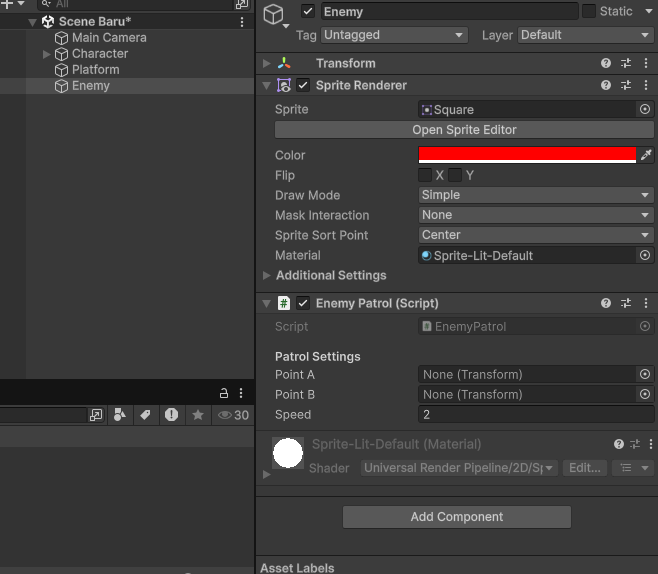This screenshot has height=574, width=658.
Task: Open Transform component three-dot menu
Action: point(645,63)
